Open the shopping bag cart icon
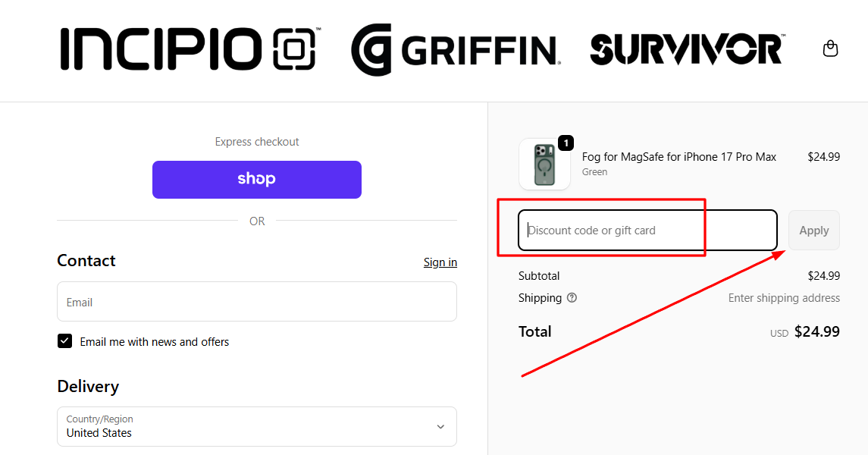The width and height of the screenshot is (868, 455). click(x=830, y=48)
